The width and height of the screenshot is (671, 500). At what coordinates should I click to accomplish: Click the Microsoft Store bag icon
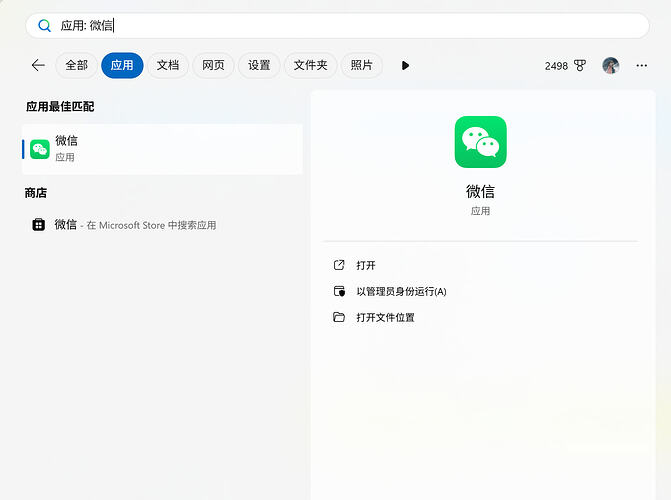(39, 224)
